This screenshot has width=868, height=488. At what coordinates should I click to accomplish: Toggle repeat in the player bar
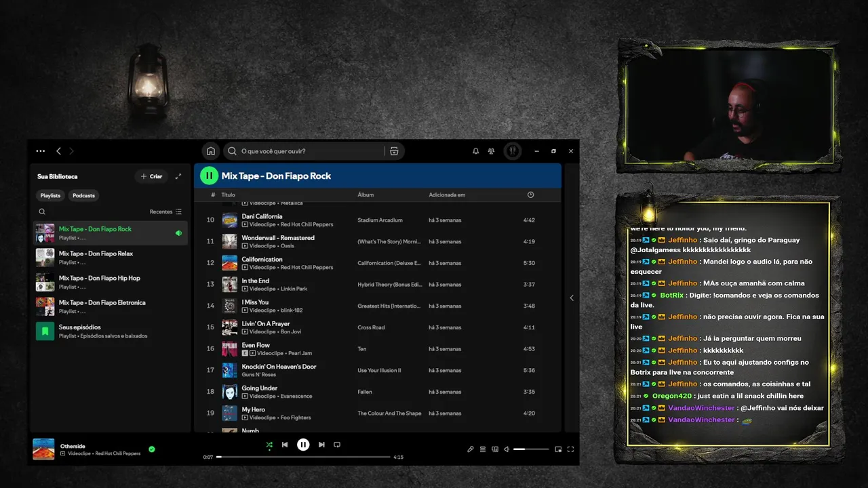point(337,445)
